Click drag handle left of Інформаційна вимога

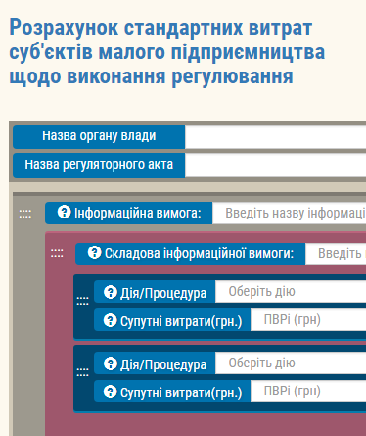coord(25,214)
